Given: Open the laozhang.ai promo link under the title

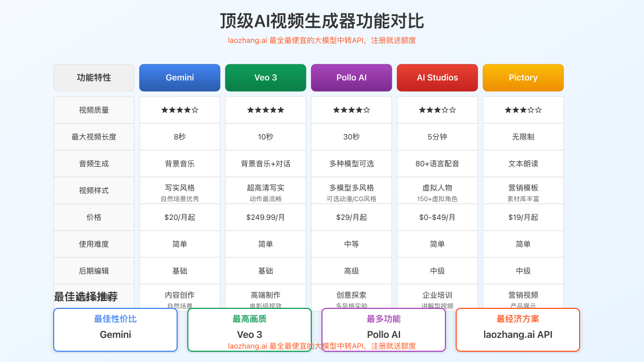Looking at the screenshot, I should [x=322, y=40].
